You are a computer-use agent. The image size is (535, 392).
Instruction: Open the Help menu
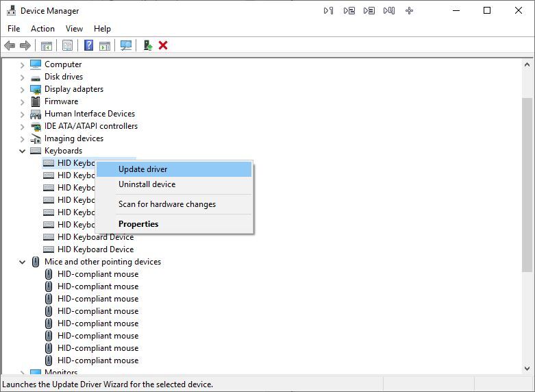(x=102, y=29)
